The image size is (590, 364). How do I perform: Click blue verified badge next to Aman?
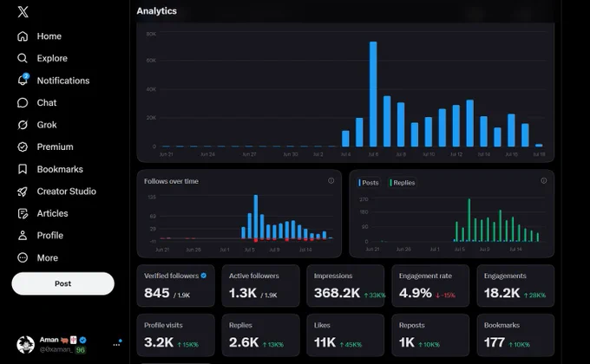click(83, 340)
